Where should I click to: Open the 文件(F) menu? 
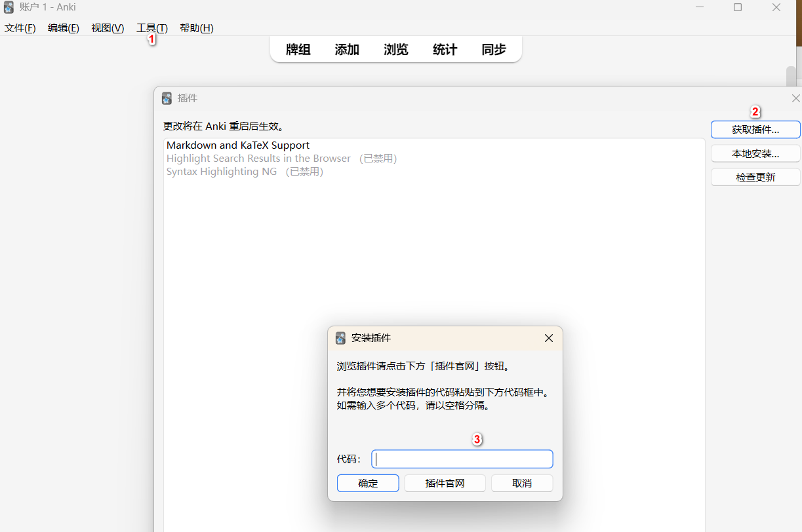pyautogui.click(x=20, y=28)
